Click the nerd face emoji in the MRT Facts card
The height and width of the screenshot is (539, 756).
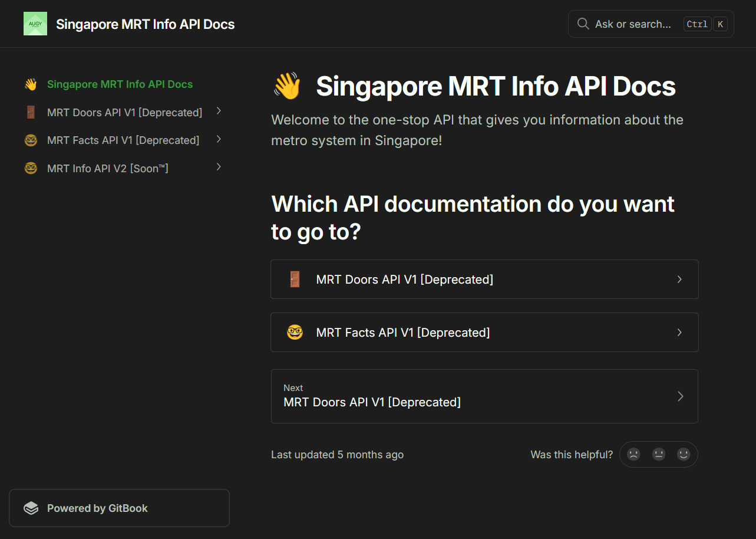pyautogui.click(x=295, y=333)
